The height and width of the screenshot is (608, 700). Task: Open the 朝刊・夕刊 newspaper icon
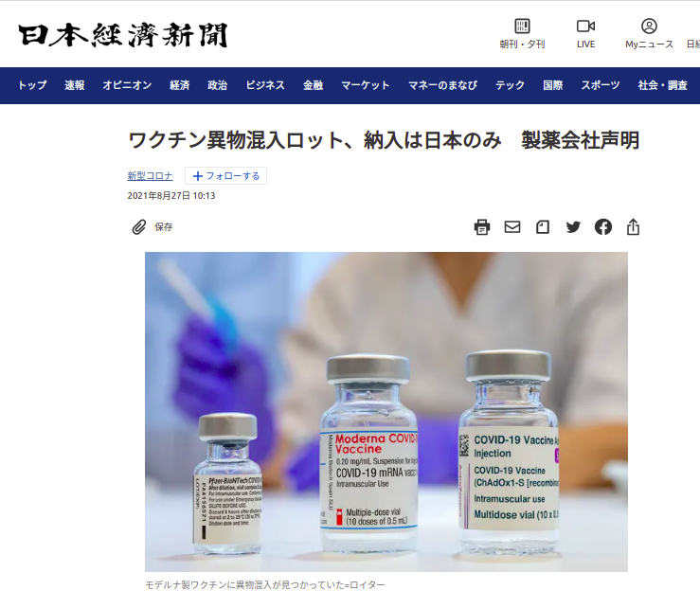[522, 27]
